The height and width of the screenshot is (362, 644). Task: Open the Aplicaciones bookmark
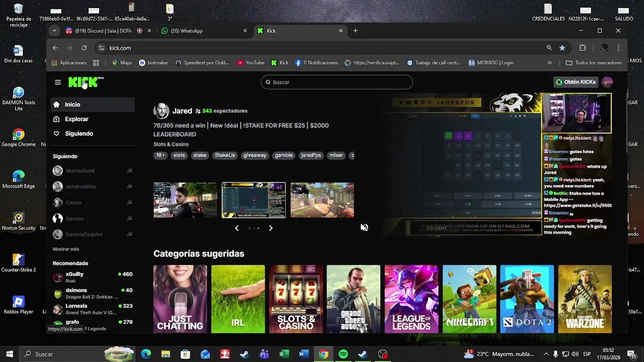coord(69,63)
